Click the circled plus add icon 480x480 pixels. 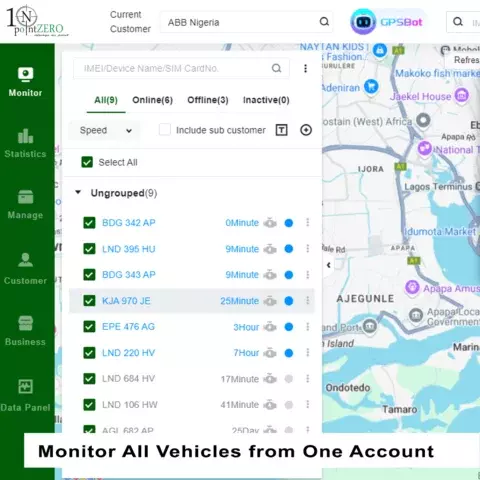coord(306,130)
